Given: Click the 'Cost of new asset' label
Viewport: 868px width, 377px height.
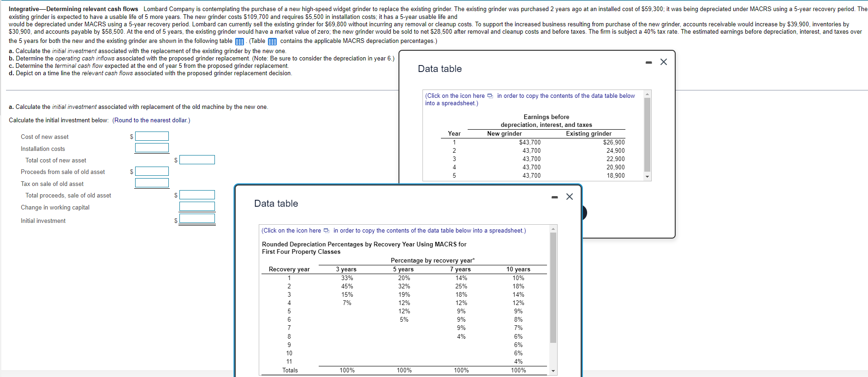Looking at the screenshot, I should [45, 137].
